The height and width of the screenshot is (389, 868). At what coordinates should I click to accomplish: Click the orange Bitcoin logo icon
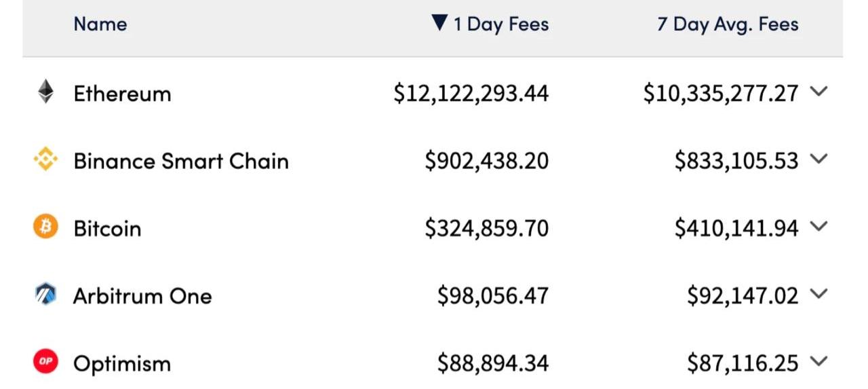point(45,227)
